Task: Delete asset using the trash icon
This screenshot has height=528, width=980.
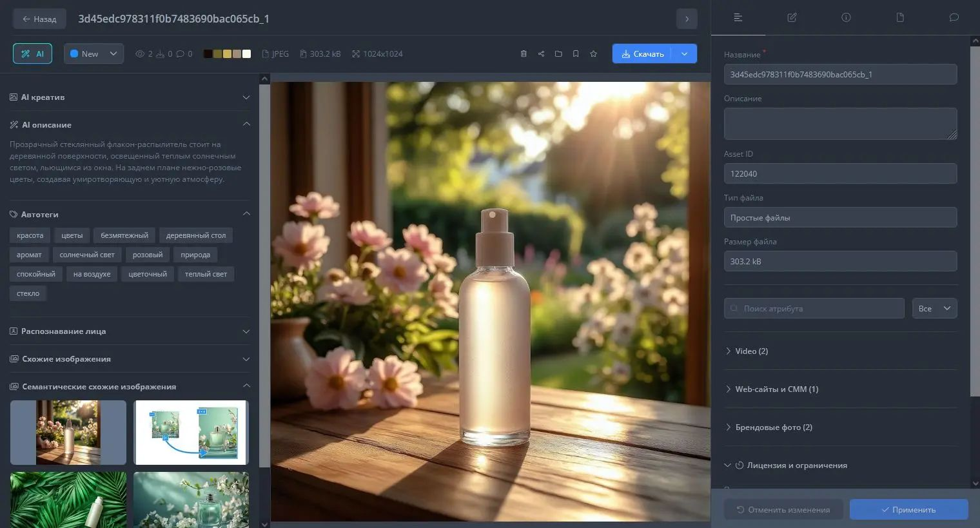Action: 524,54
